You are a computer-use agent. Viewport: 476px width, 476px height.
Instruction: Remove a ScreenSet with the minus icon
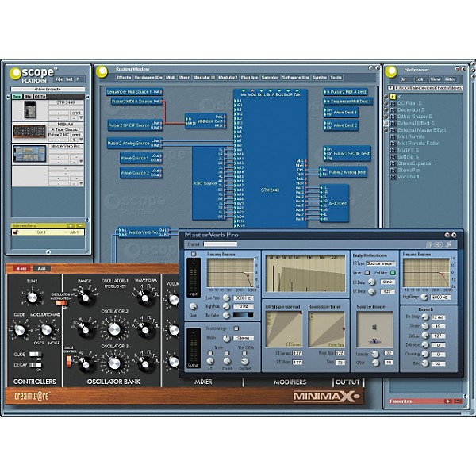80,226
